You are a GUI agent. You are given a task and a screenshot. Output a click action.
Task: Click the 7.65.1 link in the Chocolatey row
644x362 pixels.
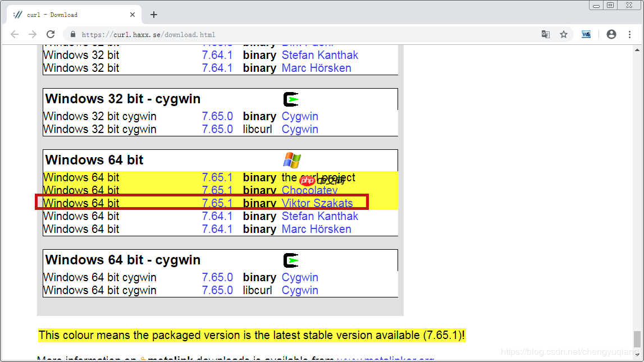coord(217,190)
